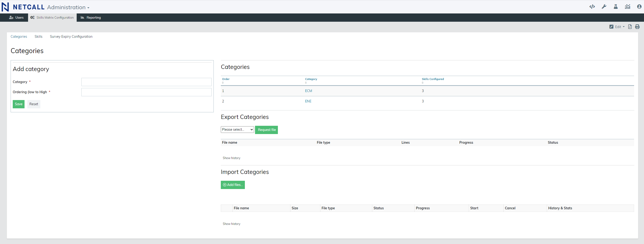Click the Add files button
This screenshot has width=644, height=244.
(x=233, y=185)
